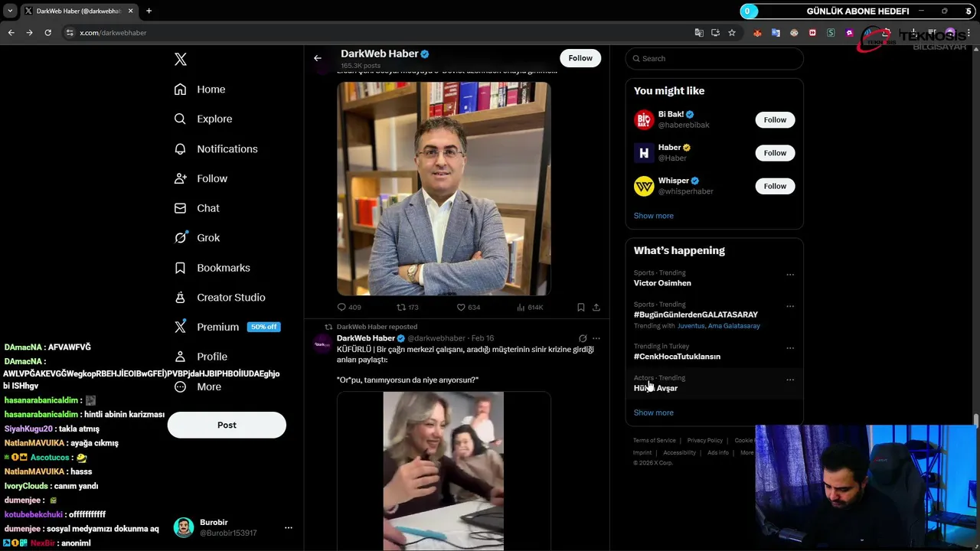980x551 pixels.
Task: Open Grok from the sidebar
Action: pyautogui.click(x=197, y=238)
